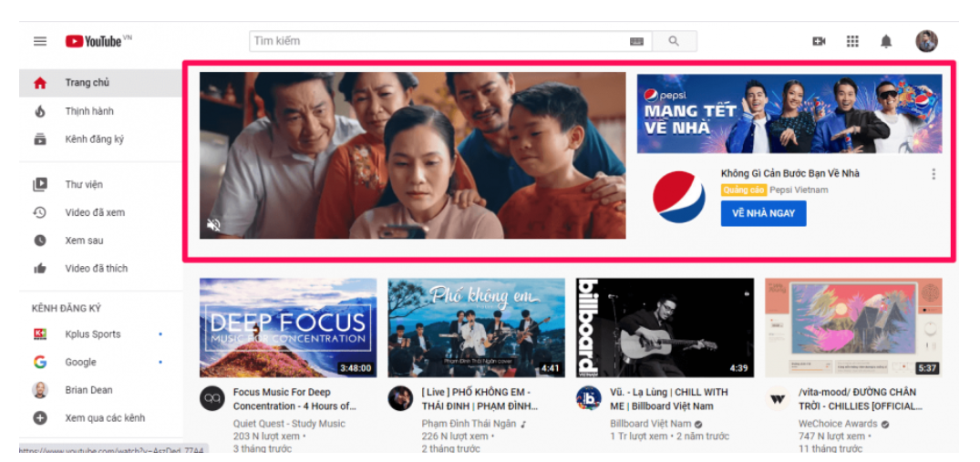Click the /vita-mood/ ĐƯỜNG CHÂN TRỜI title
The image size is (980, 462).
(860, 399)
